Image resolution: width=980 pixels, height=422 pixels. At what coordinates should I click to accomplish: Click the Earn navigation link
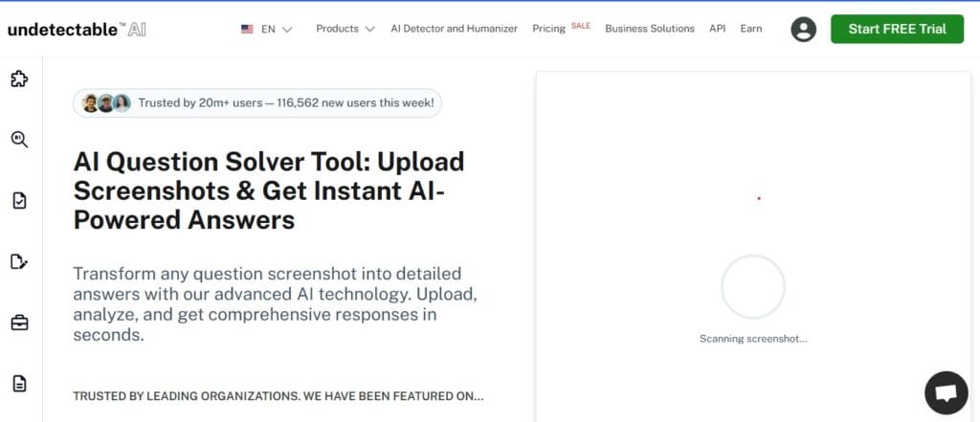[x=751, y=29]
